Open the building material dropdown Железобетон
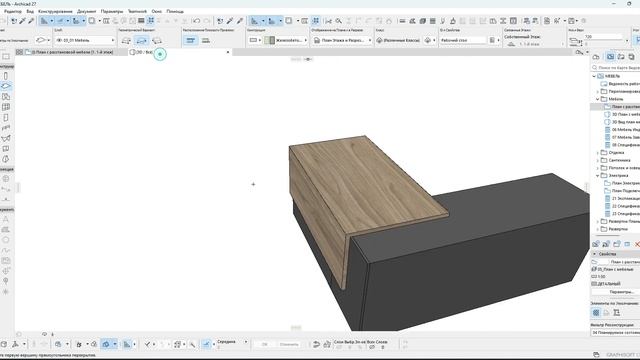 [286, 40]
